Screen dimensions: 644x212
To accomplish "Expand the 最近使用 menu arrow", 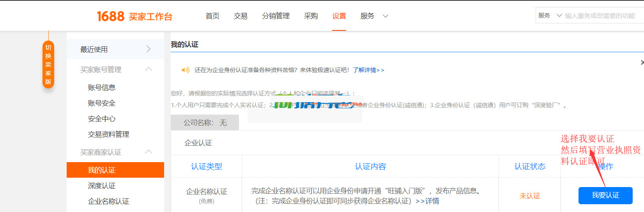I will pyautogui.click(x=148, y=49).
